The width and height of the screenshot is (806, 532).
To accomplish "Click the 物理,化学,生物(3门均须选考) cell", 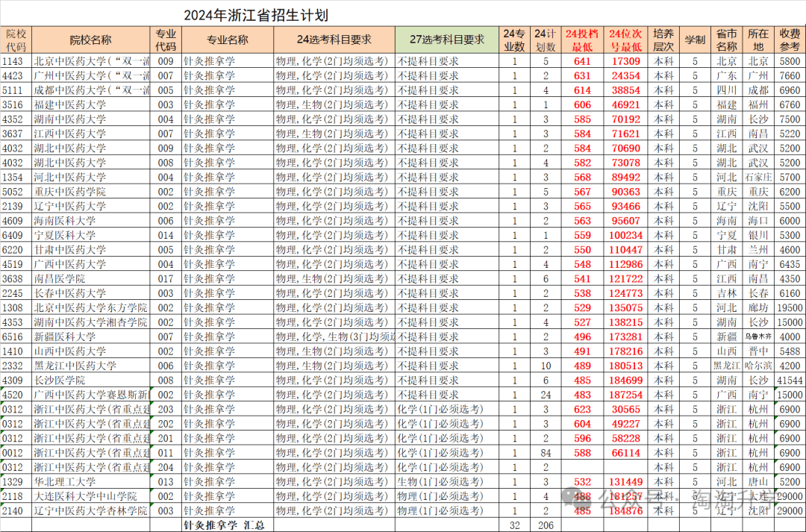I will [x=334, y=337].
